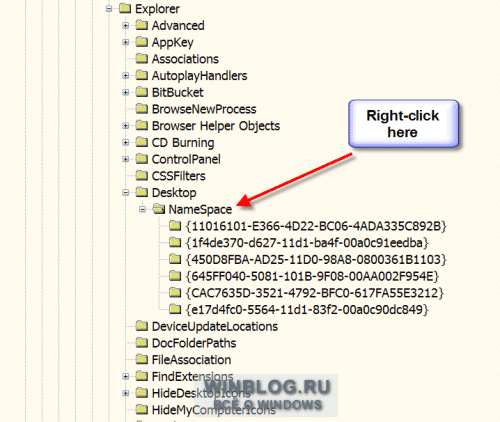Click the AutoplayHandlers folder icon

click(x=142, y=75)
